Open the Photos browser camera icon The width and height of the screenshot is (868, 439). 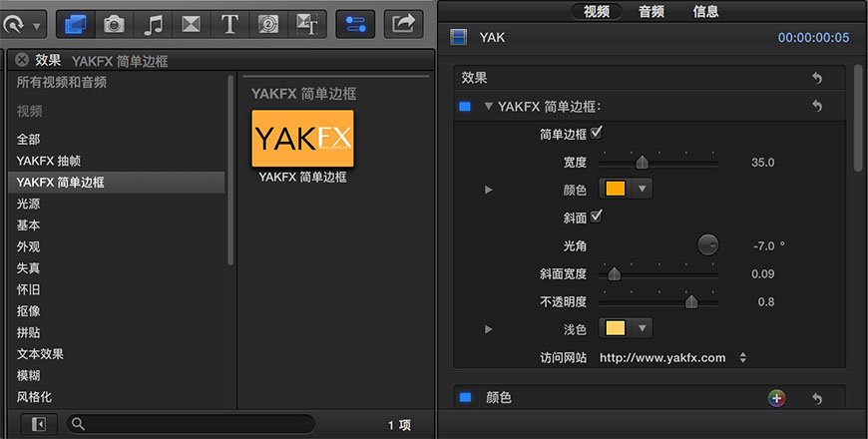click(114, 24)
